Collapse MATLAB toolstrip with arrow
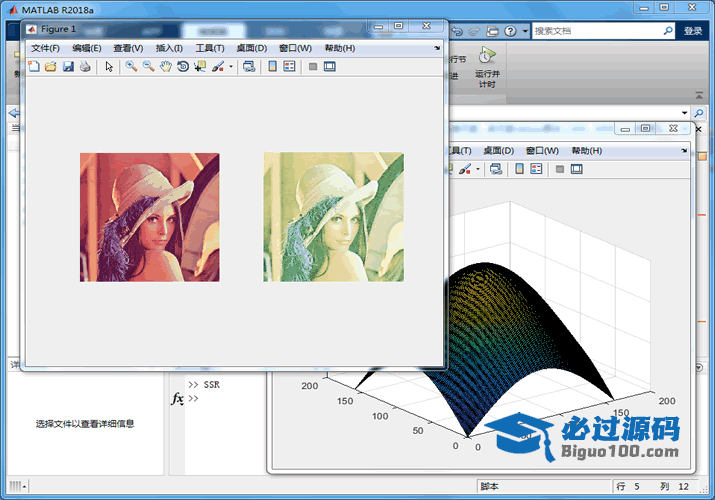Screen dimensions: 715x500 pyautogui.click(x=699, y=95)
